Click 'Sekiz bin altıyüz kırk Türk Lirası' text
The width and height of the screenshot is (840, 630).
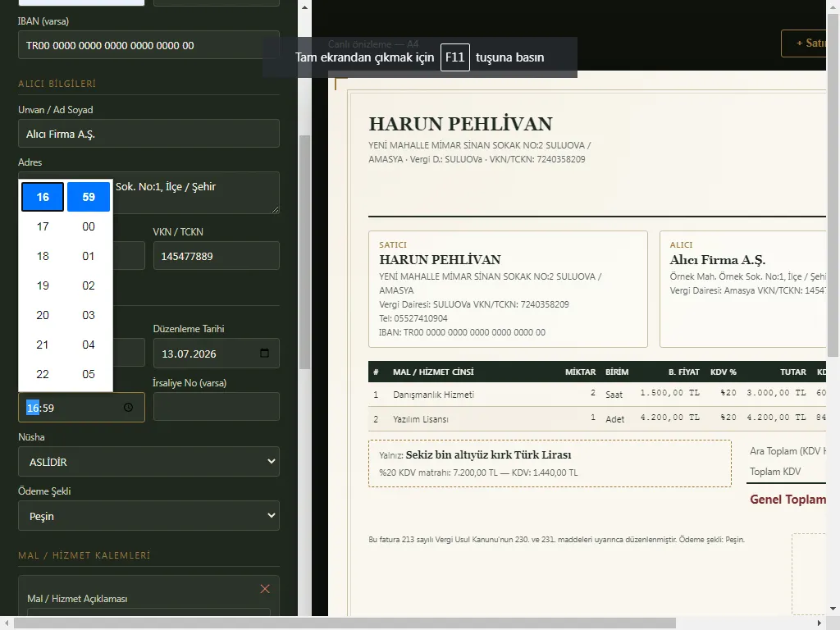pos(488,454)
